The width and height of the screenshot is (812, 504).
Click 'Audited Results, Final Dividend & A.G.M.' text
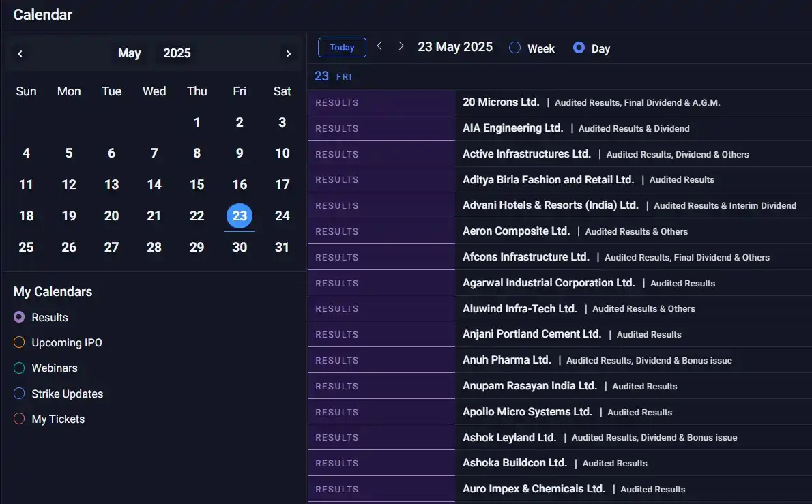click(637, 102)
